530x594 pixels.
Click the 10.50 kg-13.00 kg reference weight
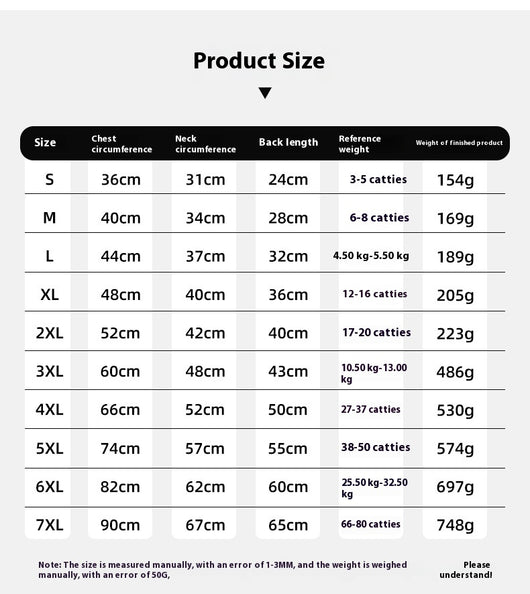pos(374,373)
